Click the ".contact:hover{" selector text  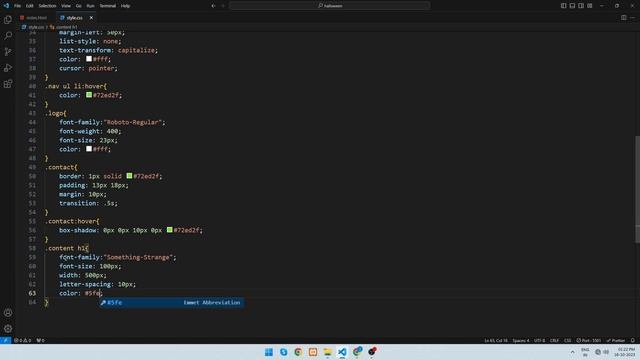point(72,221)
